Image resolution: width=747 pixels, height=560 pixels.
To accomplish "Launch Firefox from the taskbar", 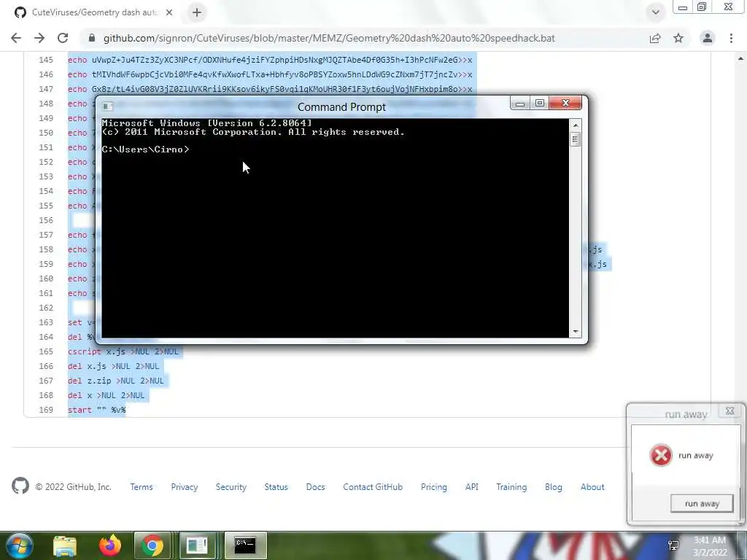I will click(109, 545).
